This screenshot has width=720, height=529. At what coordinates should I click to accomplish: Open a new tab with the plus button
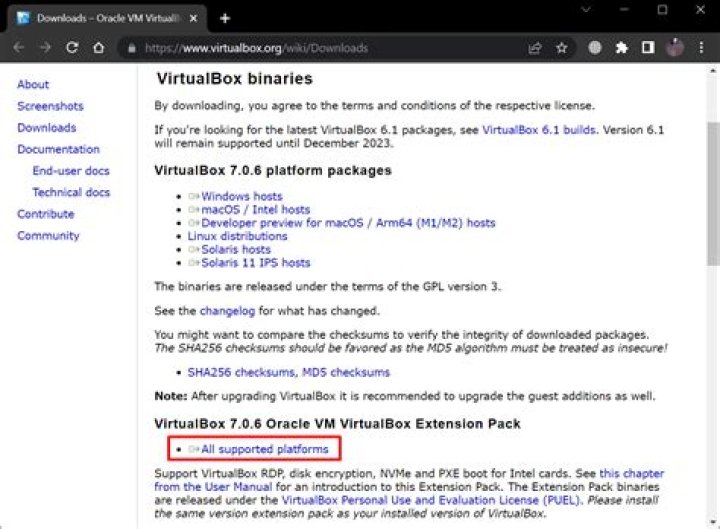(225, 18)
